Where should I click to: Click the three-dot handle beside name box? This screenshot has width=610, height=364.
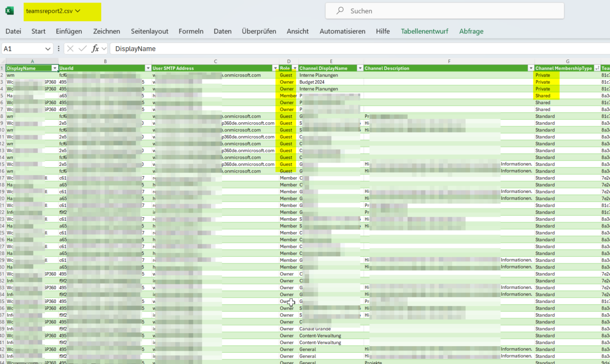[59, 49]
